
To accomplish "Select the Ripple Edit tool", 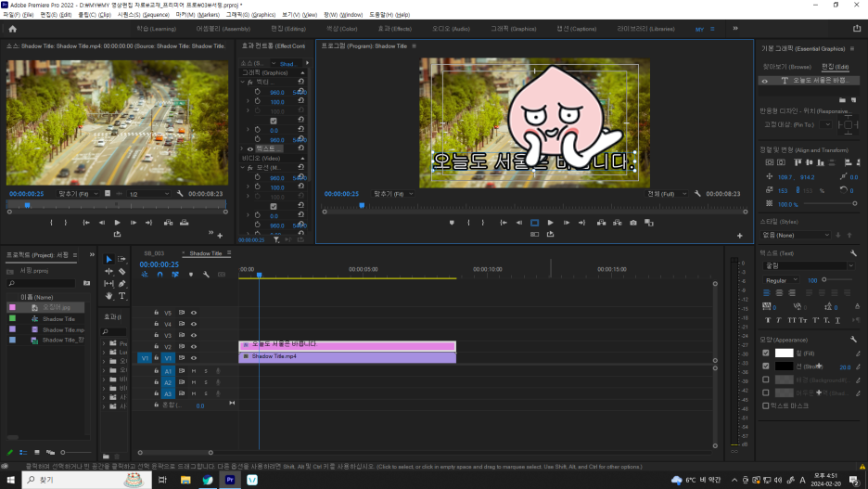I will click(108, 271).
